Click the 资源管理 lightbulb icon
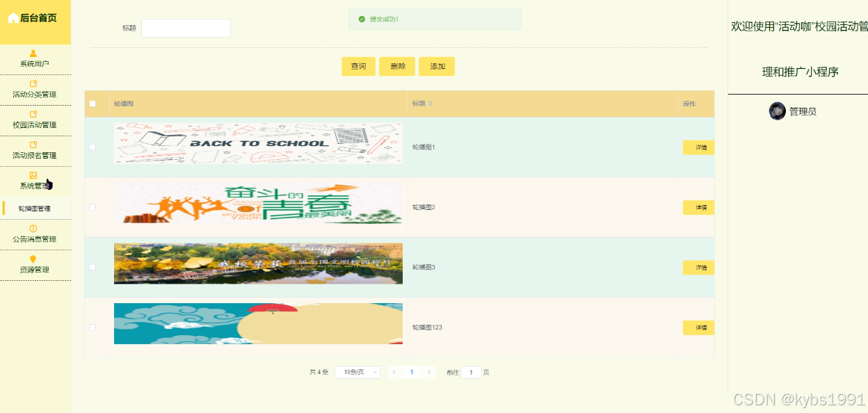 pyautogui.click(x=33, y=259)
